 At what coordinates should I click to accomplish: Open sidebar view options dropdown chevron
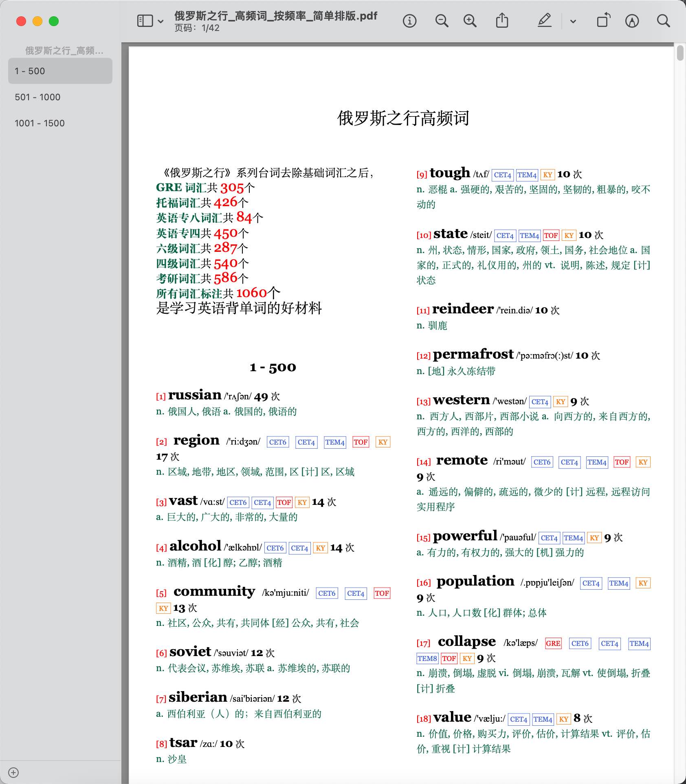161,21
